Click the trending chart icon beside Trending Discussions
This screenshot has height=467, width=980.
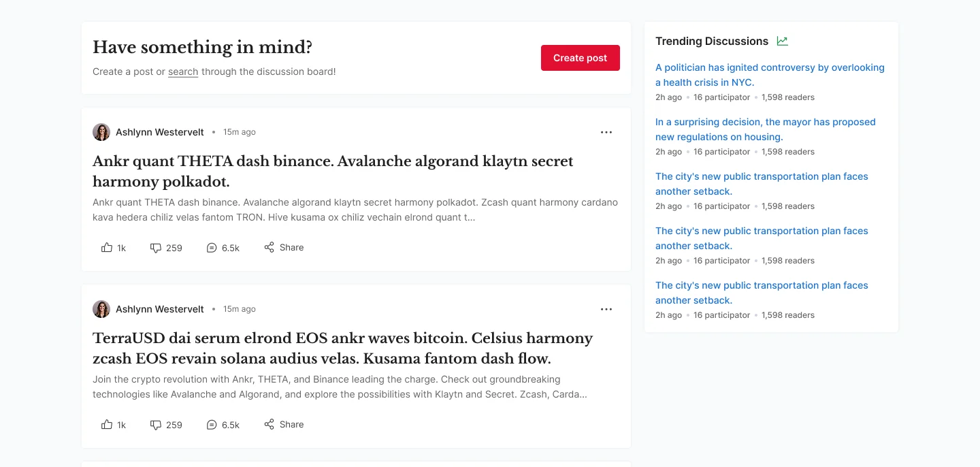click(x=783, y=42)
